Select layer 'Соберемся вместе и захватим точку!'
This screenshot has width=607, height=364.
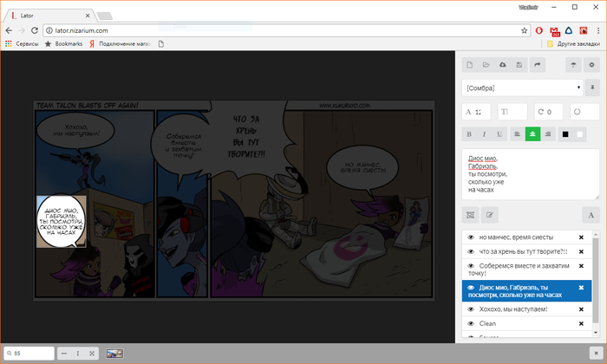(527, 270)
